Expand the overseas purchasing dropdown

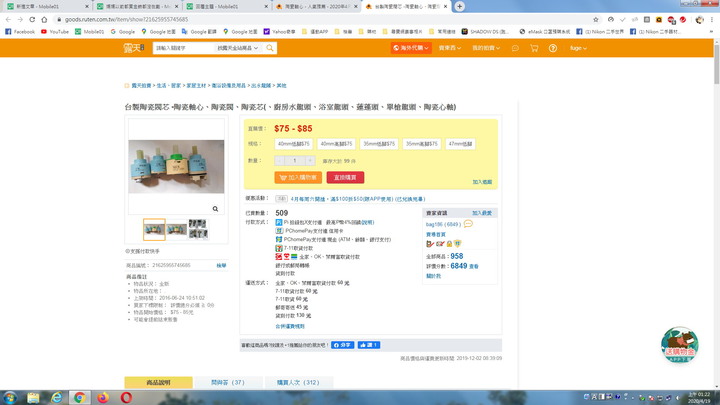[411, 48]
